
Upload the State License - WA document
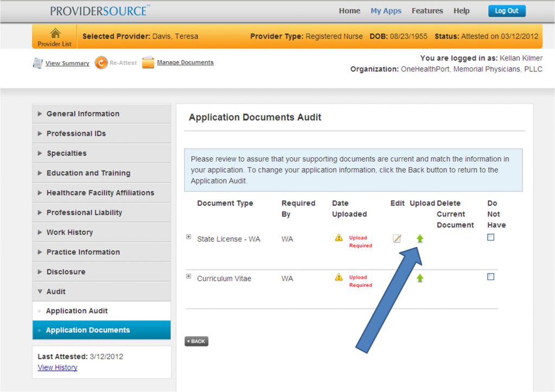point(420,239)
